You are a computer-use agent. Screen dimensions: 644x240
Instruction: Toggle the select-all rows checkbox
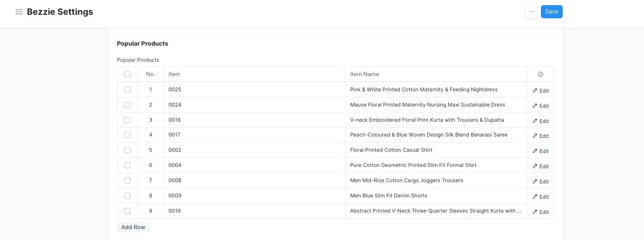pos(127,74)
